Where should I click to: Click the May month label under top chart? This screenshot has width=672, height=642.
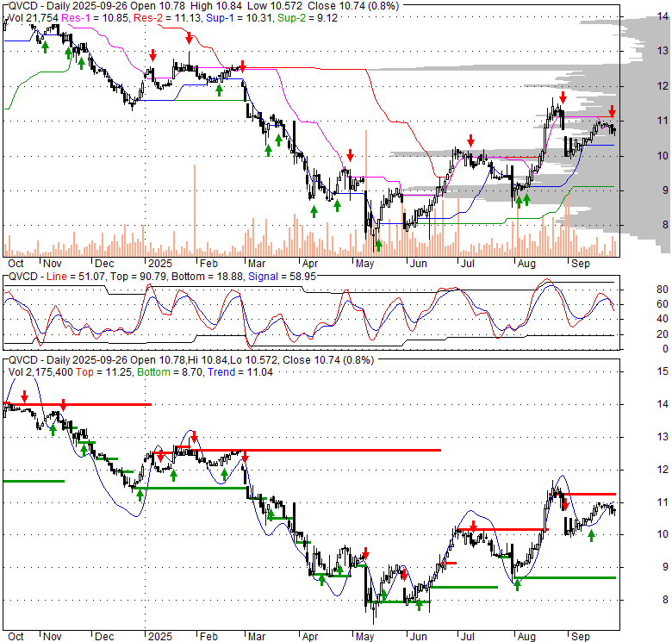coord(364,264)
